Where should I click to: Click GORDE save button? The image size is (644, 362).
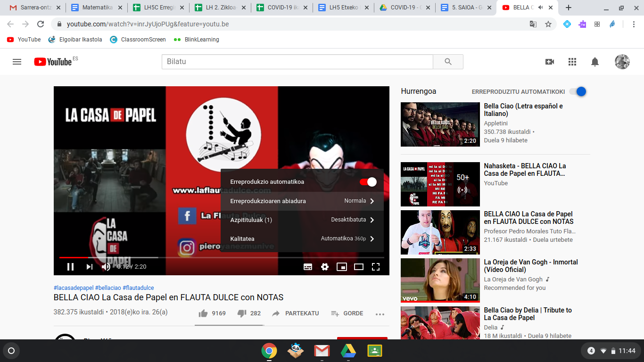click(x=347, y=313)
